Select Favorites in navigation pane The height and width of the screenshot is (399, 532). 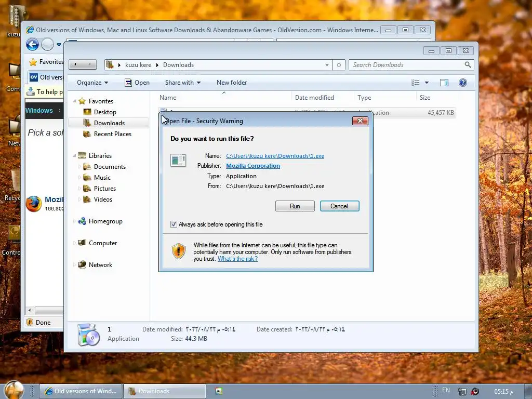(101, 101)
